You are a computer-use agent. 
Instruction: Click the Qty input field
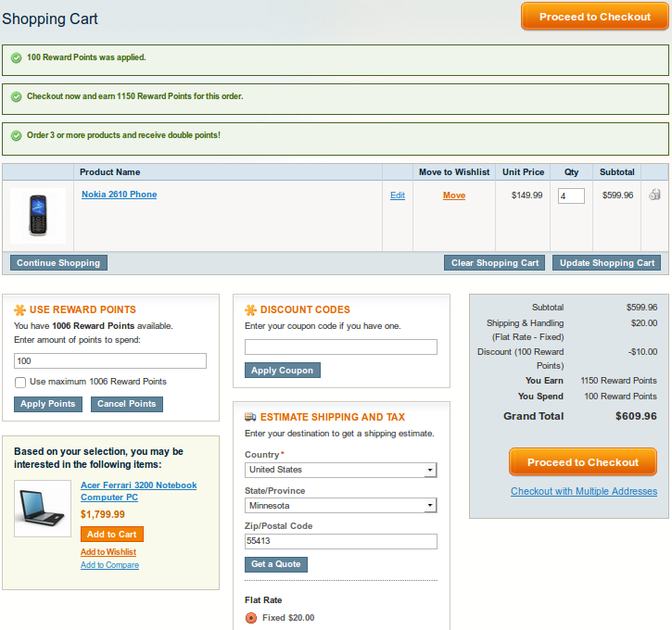[x=571, y=195]
